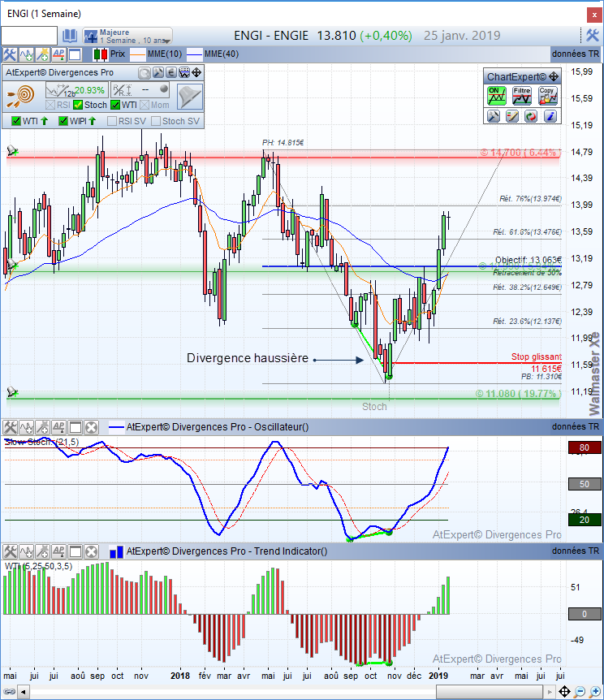
Task: Click the alert bell icon in Divergences Pro
Action: 190,96
